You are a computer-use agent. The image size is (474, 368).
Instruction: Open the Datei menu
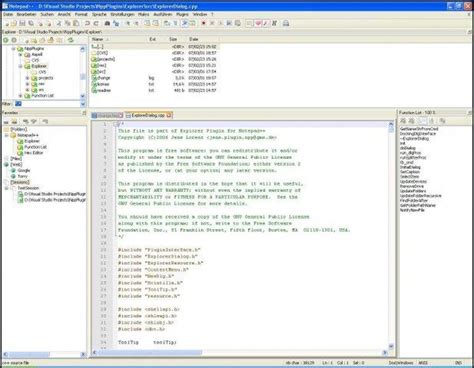(x=8, y=15)
